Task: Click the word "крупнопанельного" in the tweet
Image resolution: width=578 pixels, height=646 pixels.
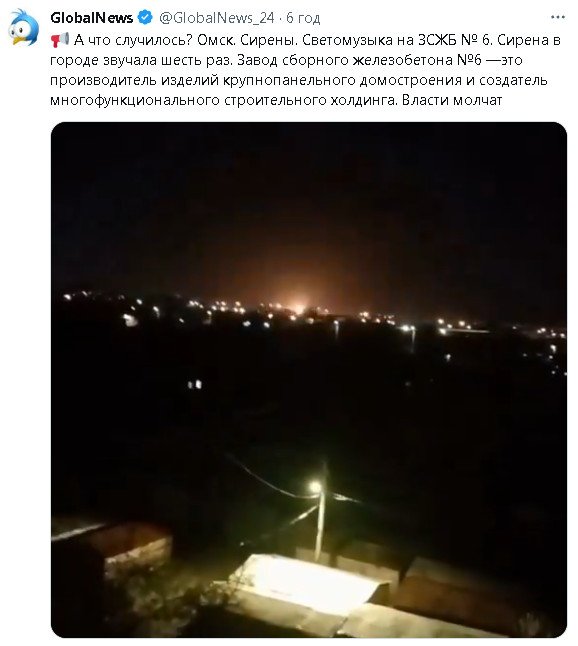Action: click(289, 80)
